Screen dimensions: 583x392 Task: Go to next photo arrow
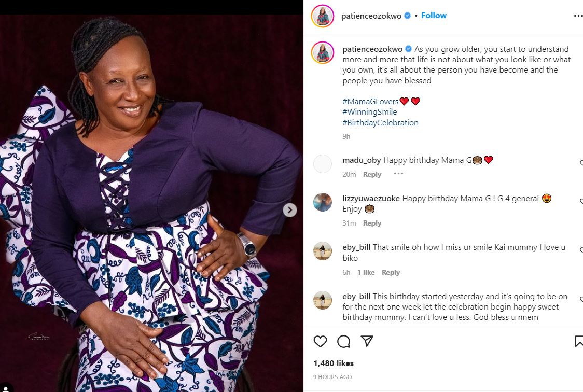[x=290, y=210]
